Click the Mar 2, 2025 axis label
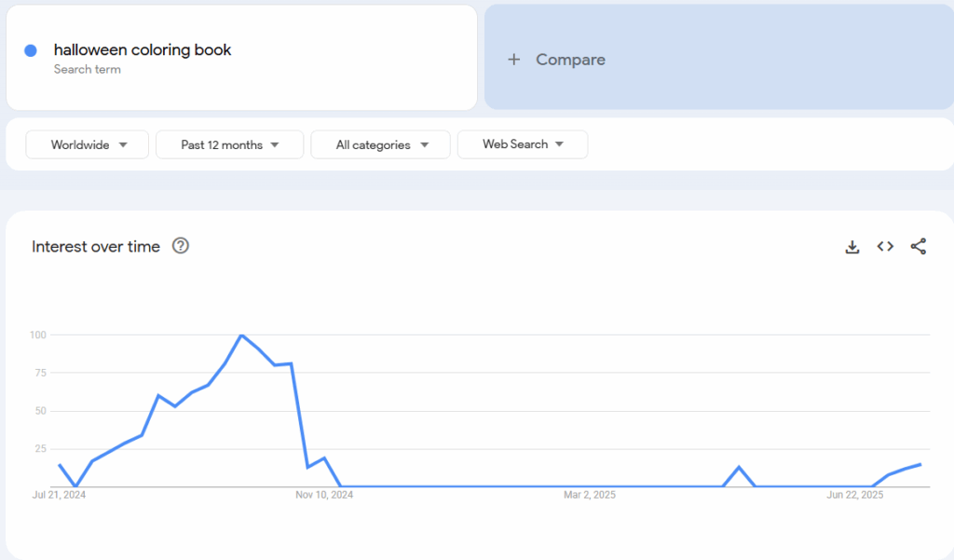 (x=590, y=495)
